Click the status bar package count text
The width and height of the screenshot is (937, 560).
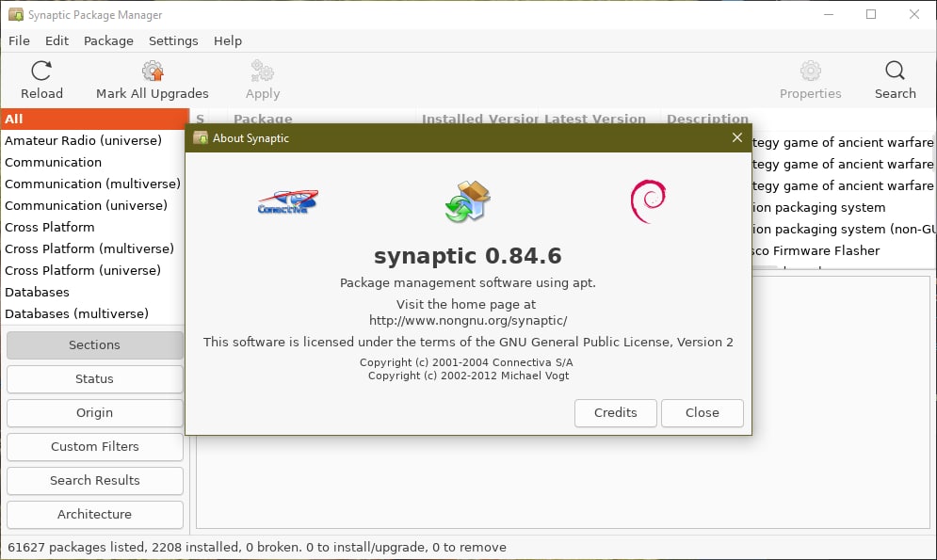pyautogui.click(x=257, y=547)
